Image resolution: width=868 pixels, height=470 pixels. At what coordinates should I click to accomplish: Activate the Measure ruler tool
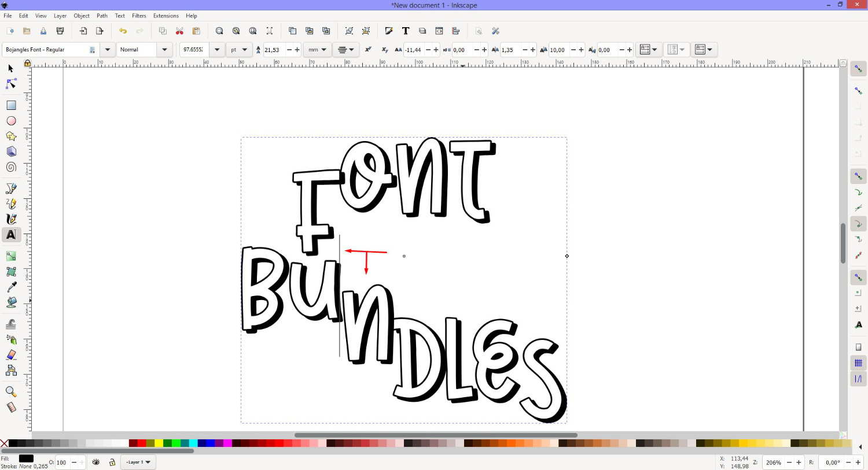click(x=11, y=408)
